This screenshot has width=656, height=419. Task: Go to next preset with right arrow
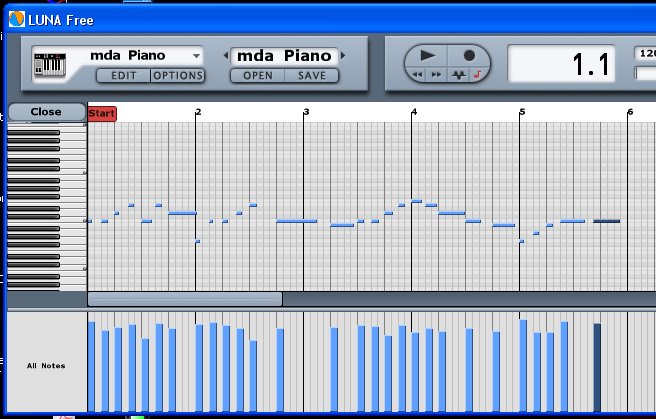click(x=343, y=55)
